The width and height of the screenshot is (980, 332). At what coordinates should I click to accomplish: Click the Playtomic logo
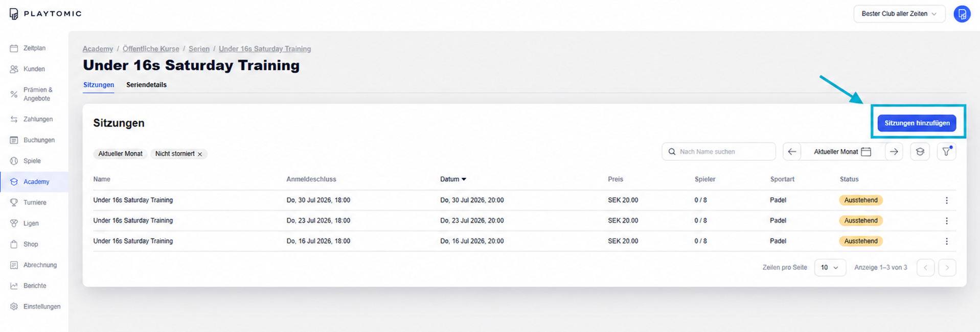tap(45, 14)
